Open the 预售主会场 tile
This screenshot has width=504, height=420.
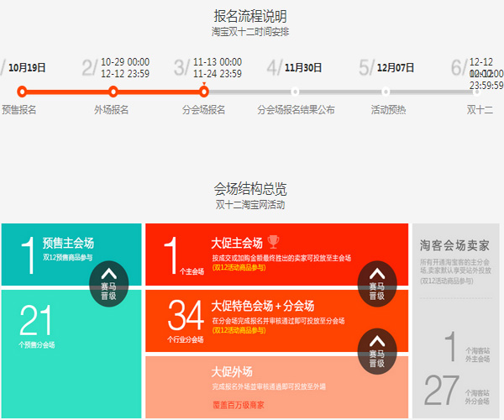pyautogui.click(x=71, y=255)
